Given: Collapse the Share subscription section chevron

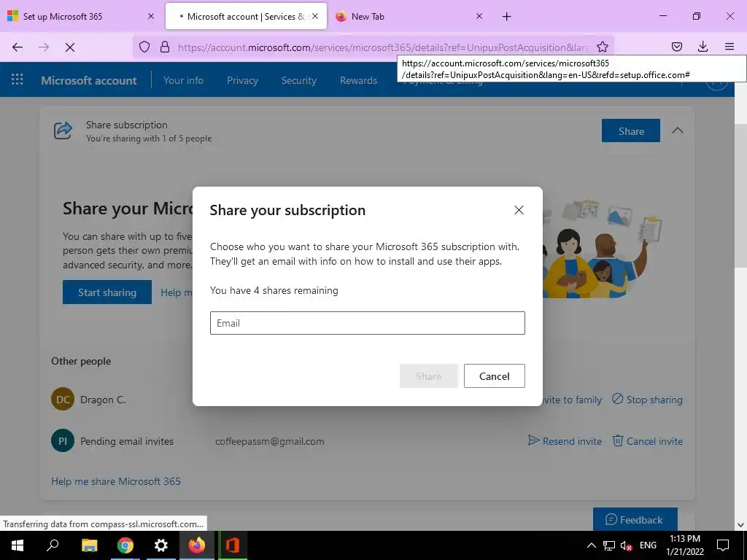Looking at the screenshot, I should pos(678,130).
